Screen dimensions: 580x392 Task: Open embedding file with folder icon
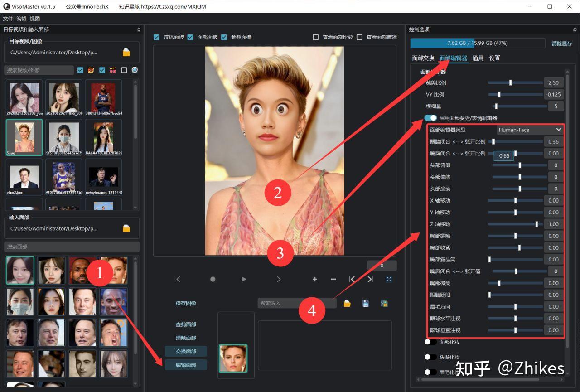click(x=347, y=304)
